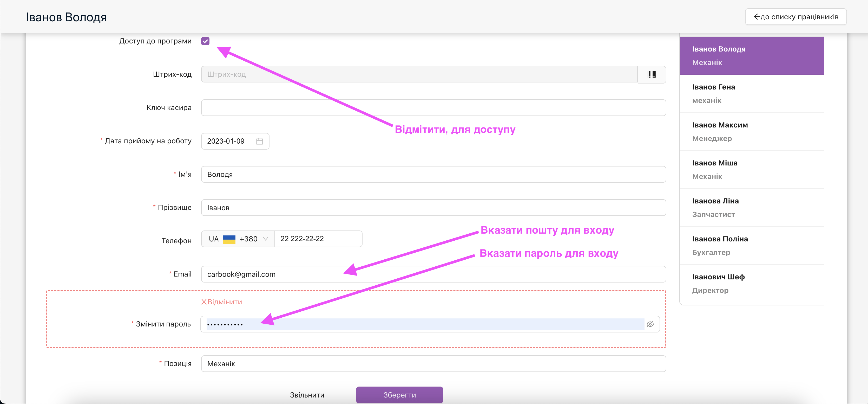Uncheck the Доступ до програми checkbox
868x404 pixels.
(205, 41)
